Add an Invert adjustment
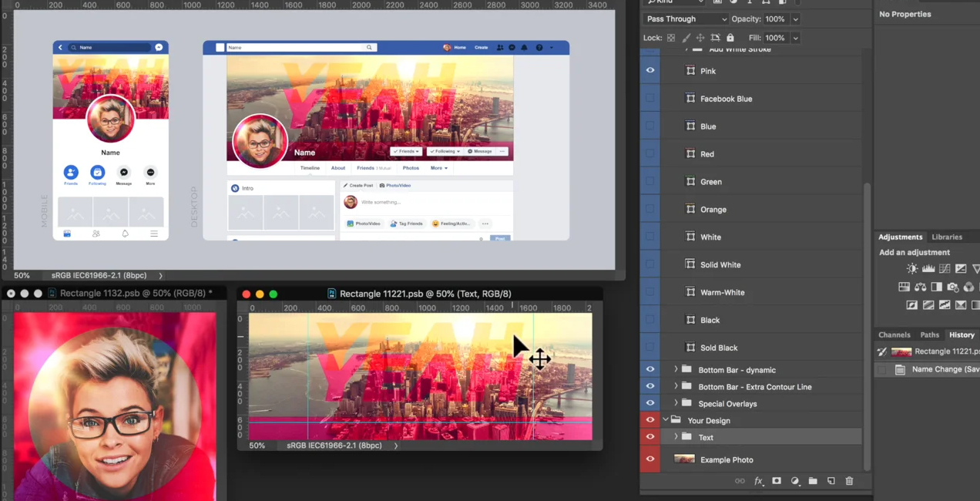 [x=912, y=305]
